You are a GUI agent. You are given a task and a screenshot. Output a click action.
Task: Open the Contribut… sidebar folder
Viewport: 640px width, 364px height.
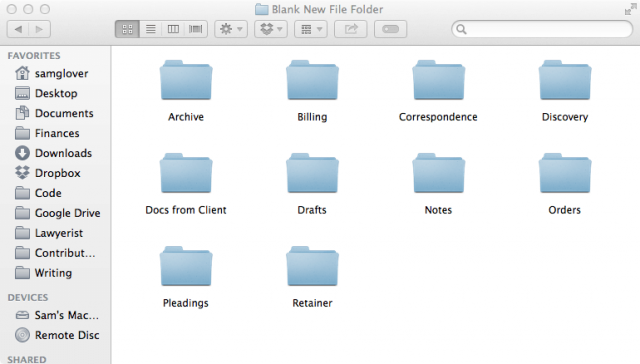tap(55, 253)
